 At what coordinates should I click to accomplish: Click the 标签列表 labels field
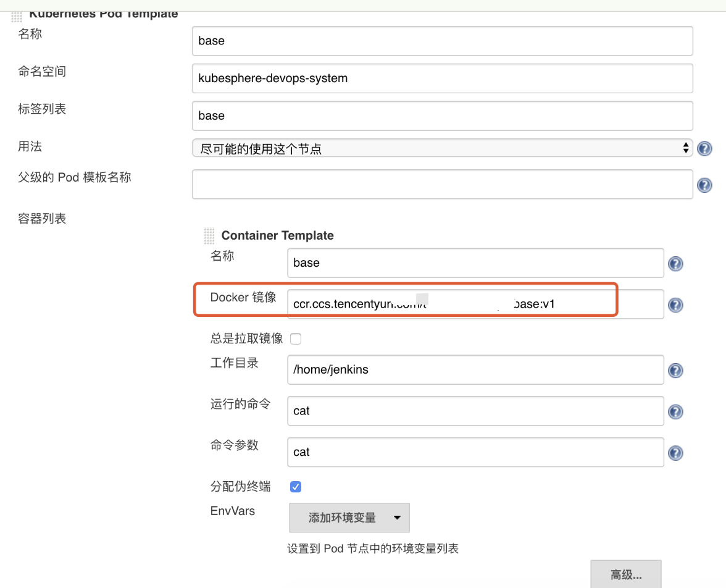(x=442, y=115)
